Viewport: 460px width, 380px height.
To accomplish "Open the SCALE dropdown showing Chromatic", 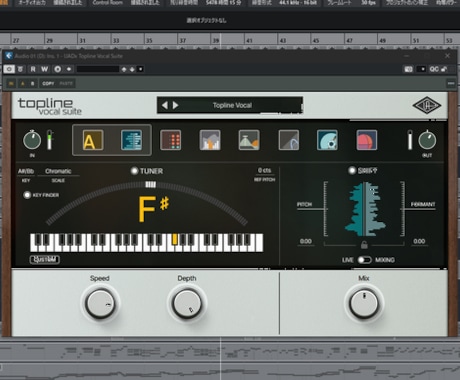I will tap(58, 171).
